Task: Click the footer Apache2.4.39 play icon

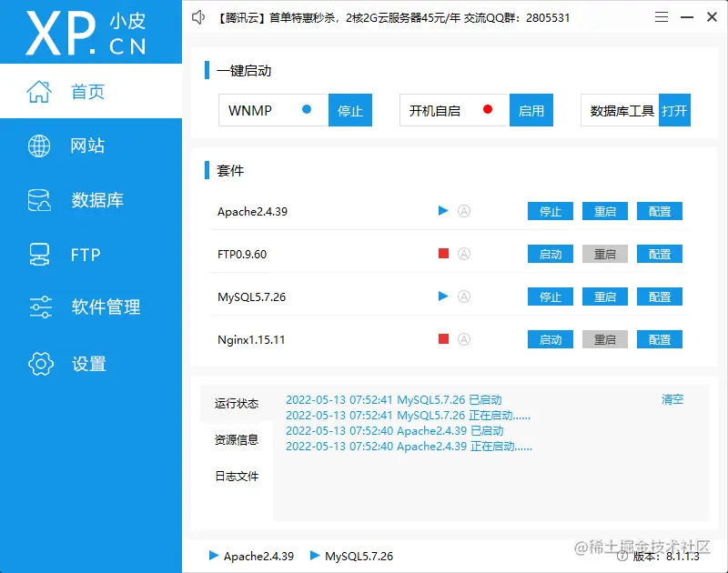Action: tap(214, 555)
